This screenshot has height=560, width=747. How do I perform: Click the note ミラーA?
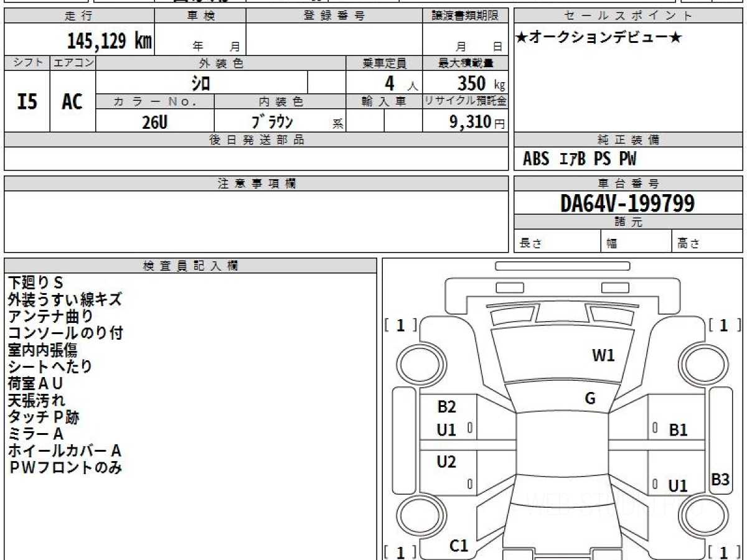click(x=36, y=434)
